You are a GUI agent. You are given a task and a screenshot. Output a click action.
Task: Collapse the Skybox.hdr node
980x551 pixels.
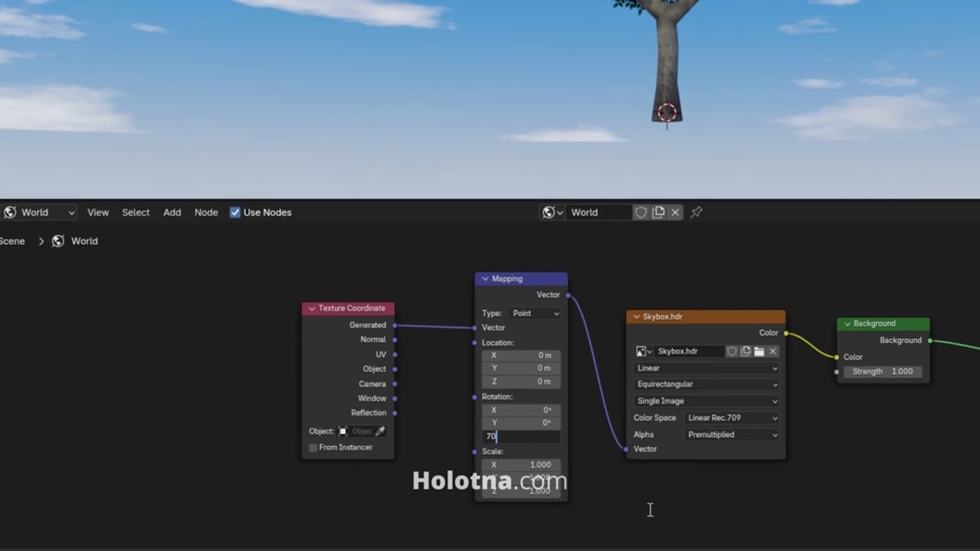pyautogui.click(x=636, y=317)
